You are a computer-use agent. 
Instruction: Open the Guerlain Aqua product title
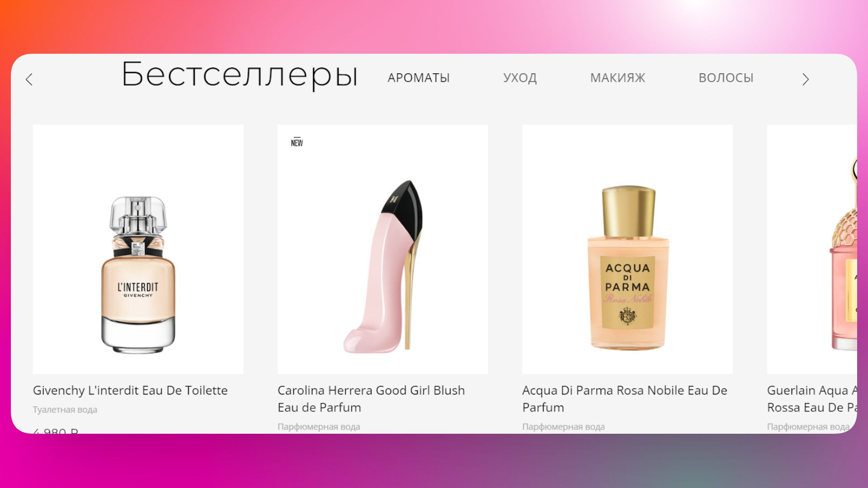click(812, 399)
